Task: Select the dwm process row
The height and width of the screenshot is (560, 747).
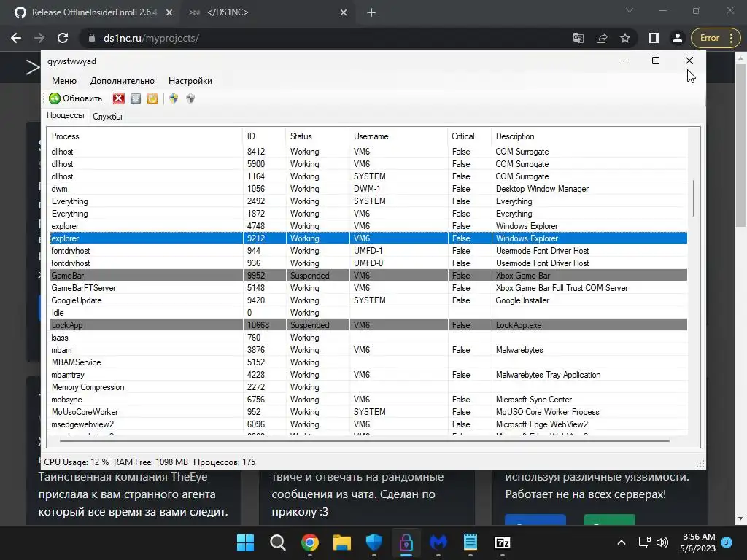Action: [368, 189]
